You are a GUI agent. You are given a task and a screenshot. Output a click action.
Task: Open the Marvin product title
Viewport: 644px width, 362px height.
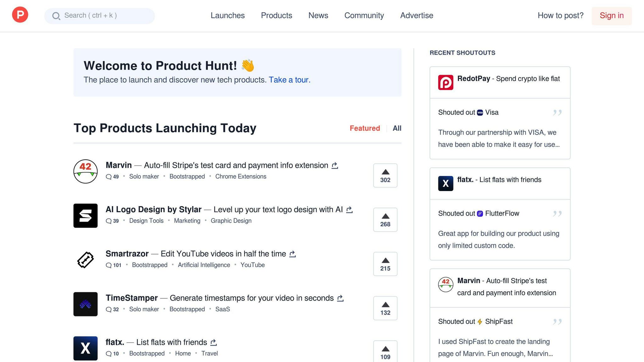119,165
